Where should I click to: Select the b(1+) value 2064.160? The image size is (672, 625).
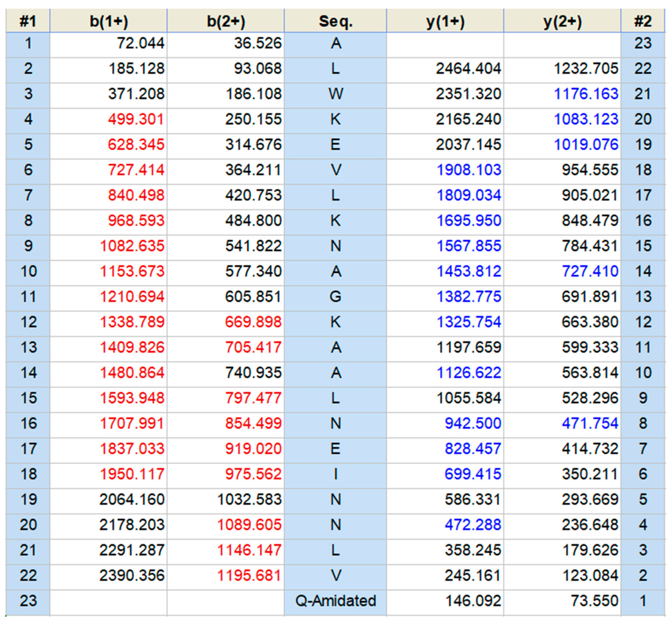pyautogui.click(x=132, y=500)
